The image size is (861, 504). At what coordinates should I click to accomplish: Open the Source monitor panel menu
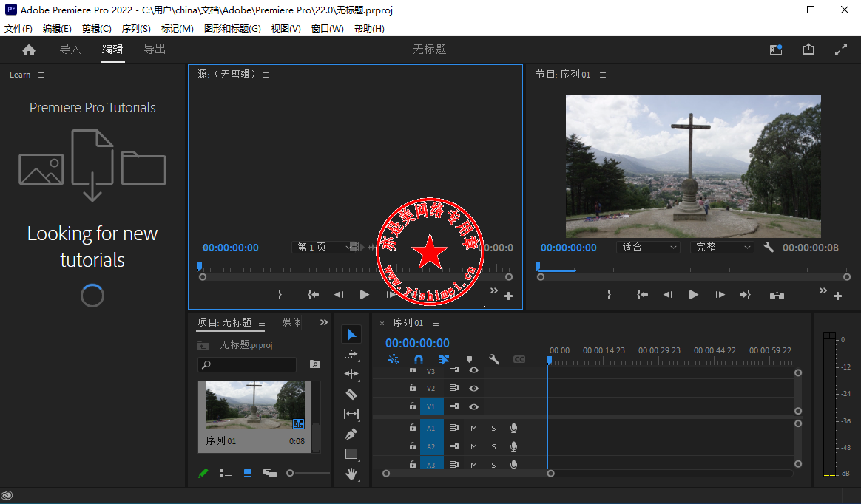[266, 75]
